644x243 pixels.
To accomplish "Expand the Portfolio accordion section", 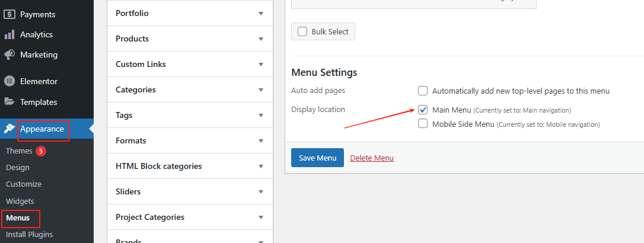I will (260, 13).
